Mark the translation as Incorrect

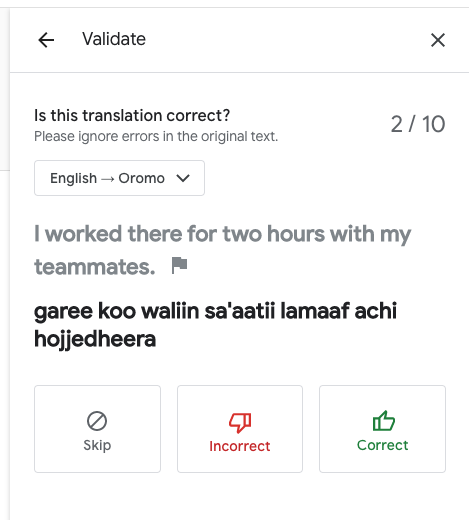[x=240, y=429]
